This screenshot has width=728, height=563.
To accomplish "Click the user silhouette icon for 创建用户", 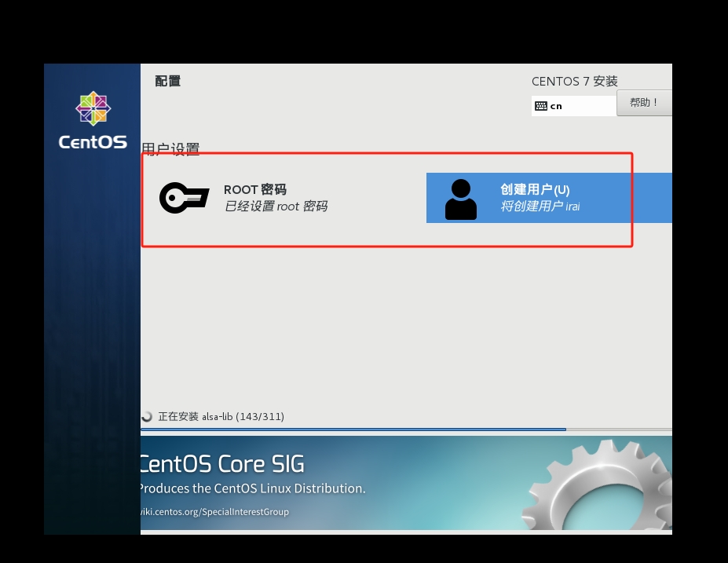I will (461, 198).
